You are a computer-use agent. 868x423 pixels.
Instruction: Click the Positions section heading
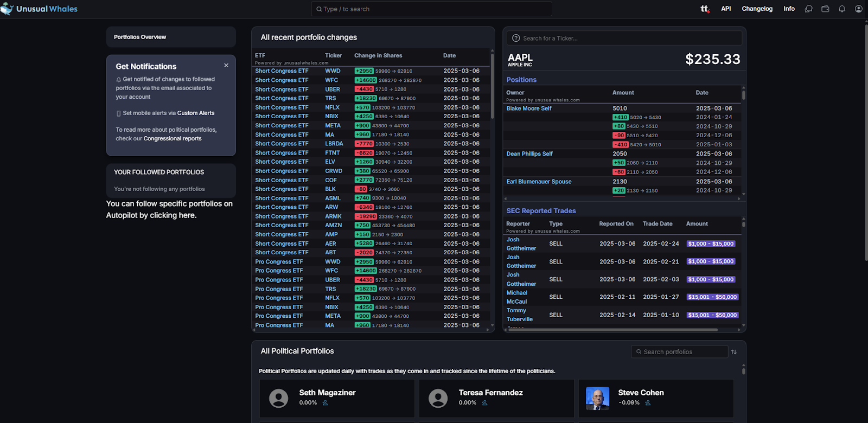point(521,80)
